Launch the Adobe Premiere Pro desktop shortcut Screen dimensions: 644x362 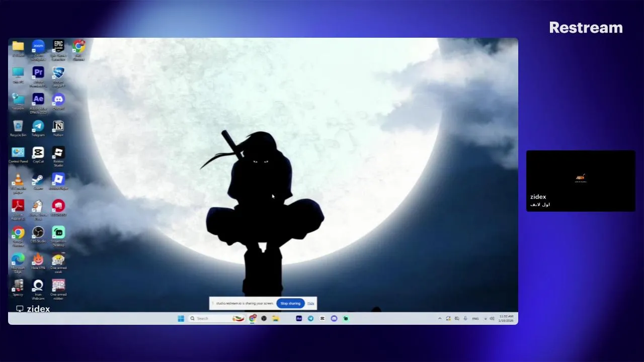coord(38,76)
